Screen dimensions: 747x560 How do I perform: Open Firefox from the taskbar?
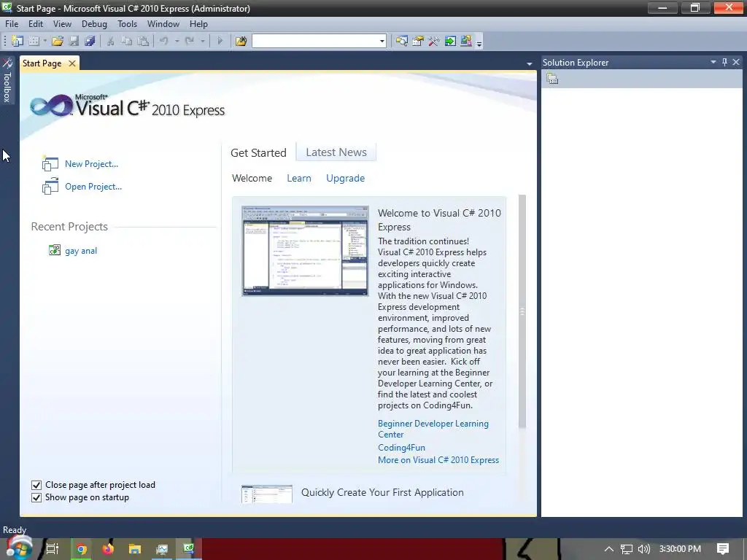(x=108, y=549)
